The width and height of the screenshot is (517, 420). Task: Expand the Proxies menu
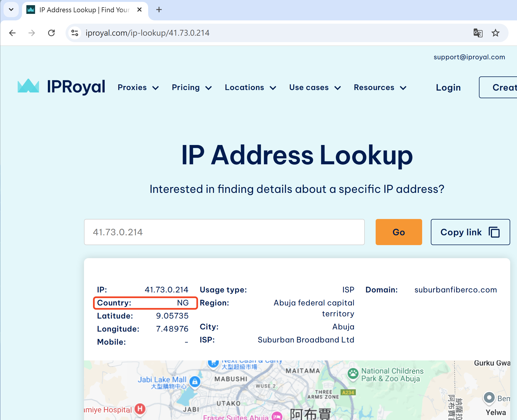coord(138,88)
